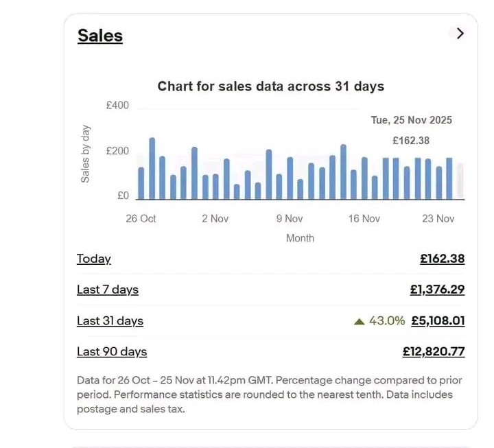
Task: Open the Last 7 days link
Action: tap(108, 290)
